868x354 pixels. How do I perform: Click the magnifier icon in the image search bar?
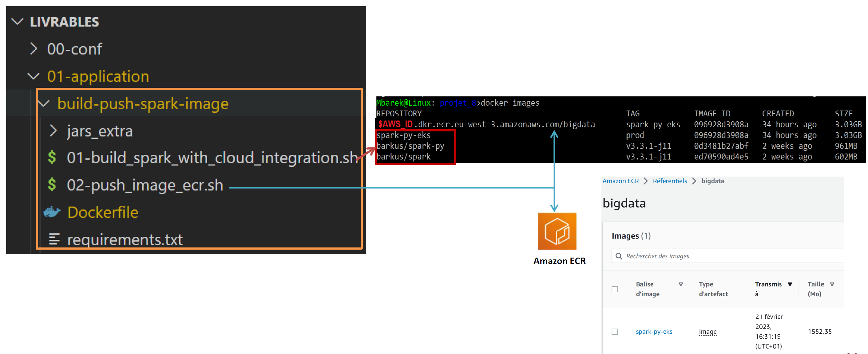point(619,256)
